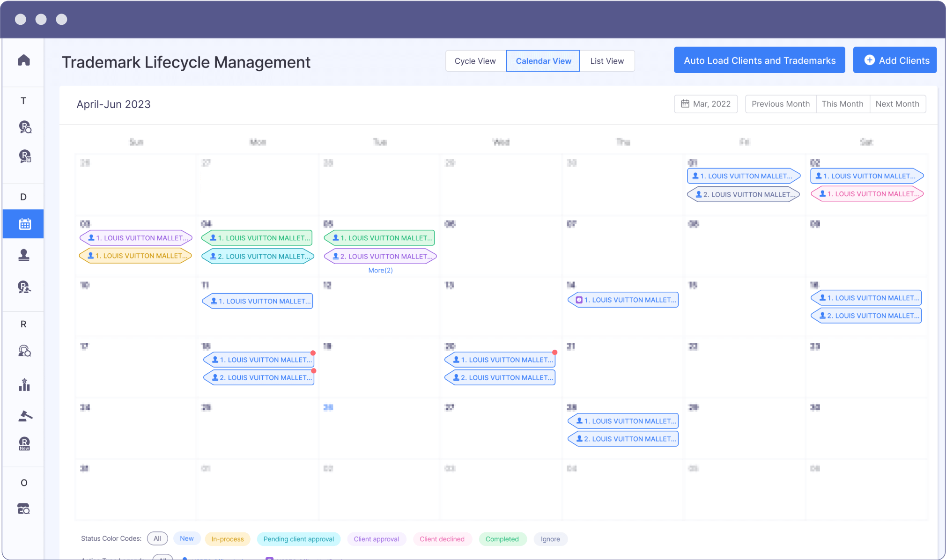946x560 pixels.
Task: Click the stamp icon in sidebar
Action: click(x=24, y=255)
